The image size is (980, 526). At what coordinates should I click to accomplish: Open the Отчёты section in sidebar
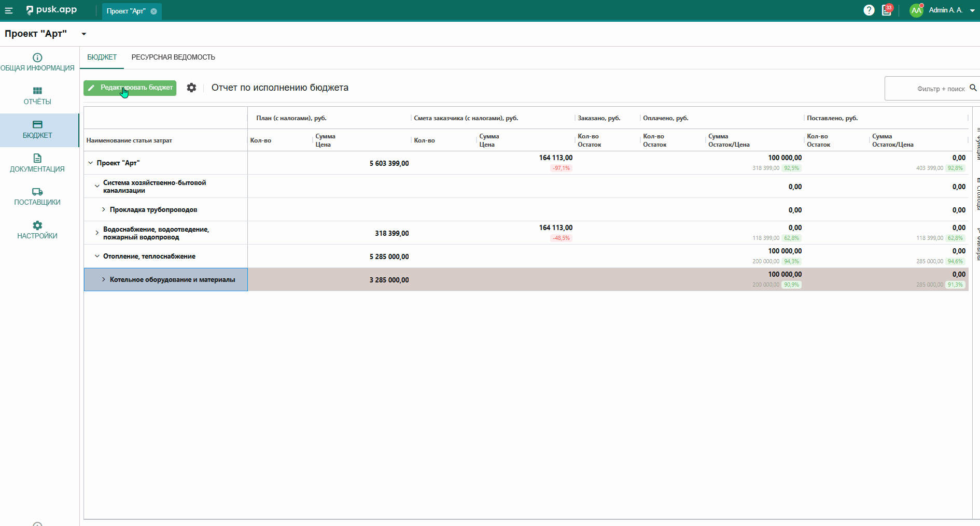tap(37, 96)
